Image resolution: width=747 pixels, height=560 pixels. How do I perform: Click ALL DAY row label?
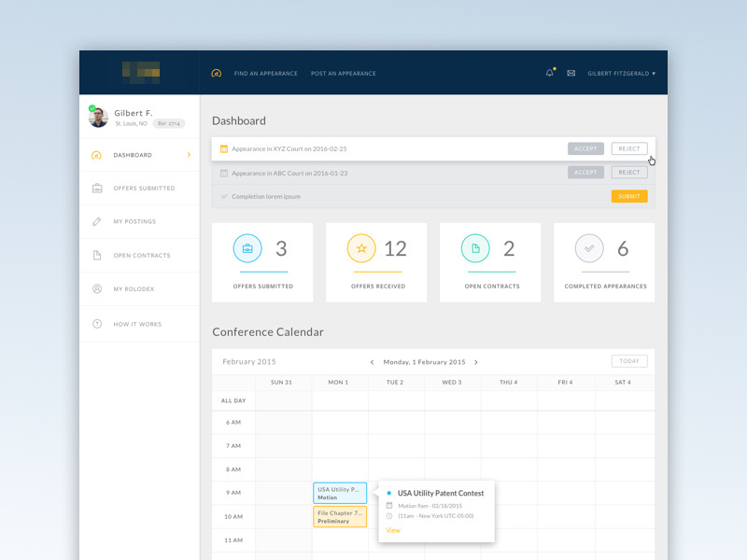coord(233,401)
